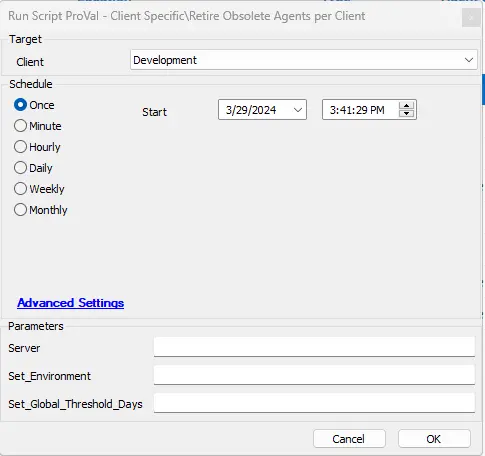485x456 pixels.
Task: Cancel the Run Script dialog
Action: coord(349,439)
